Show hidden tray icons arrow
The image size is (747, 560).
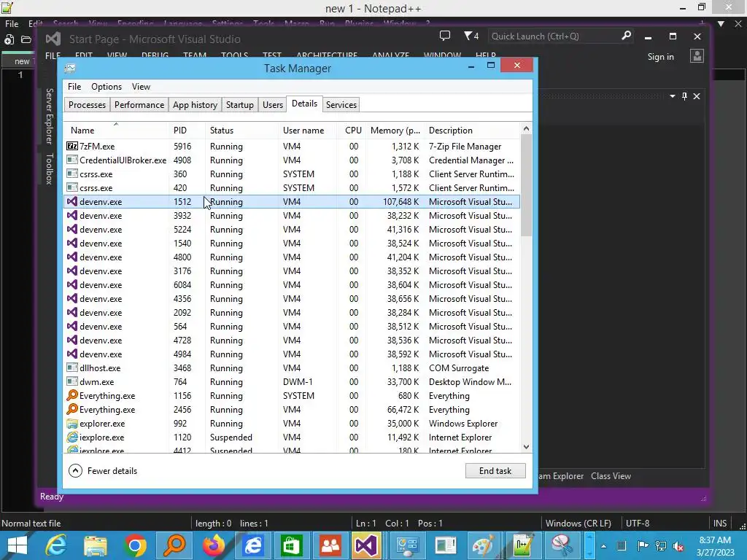[x=603, y=546]
